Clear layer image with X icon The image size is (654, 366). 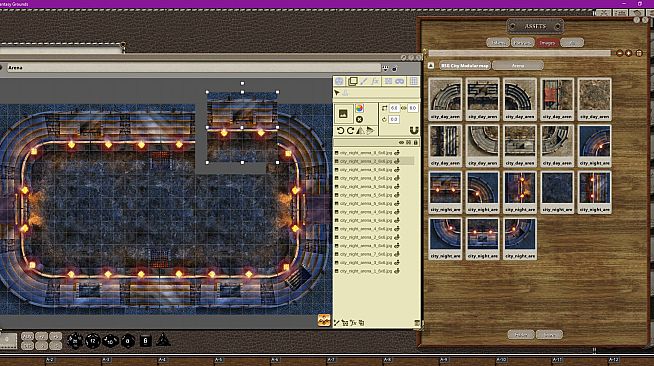[x=360, y=120]
